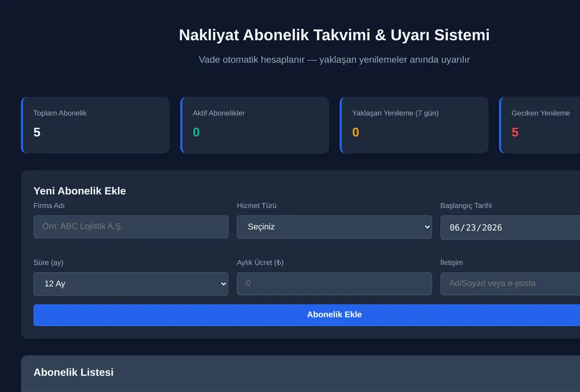Click the Aylık Ücret (₺) label
This screenshot has width=580, height=392.
(x=260, y=262)
